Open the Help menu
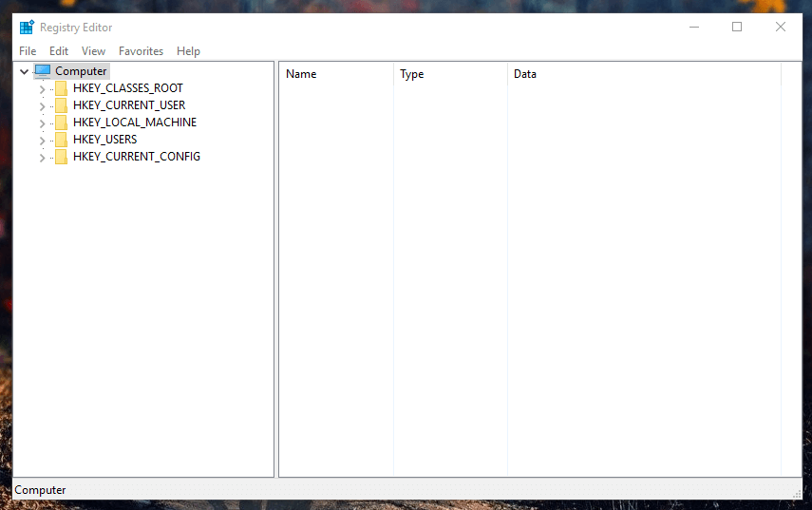 pyautogui.click(x=188, y=51)
